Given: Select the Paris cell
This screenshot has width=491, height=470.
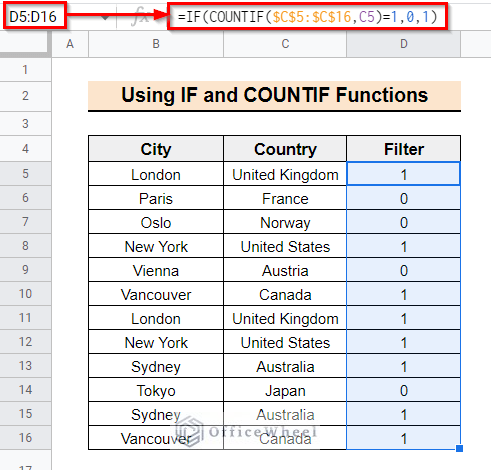Looking at the screenshot, I should pos(156,198).
